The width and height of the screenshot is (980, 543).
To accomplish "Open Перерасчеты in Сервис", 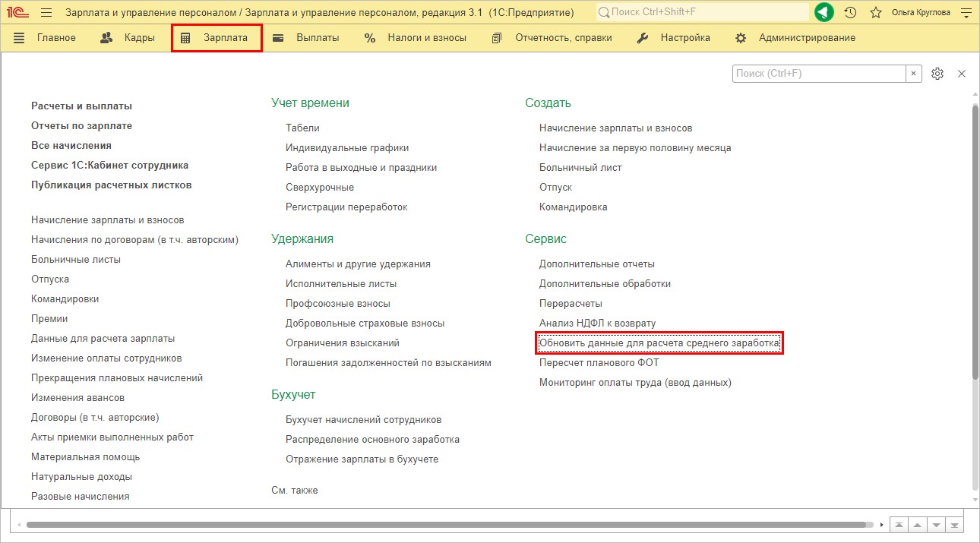I will click(571, 304).
